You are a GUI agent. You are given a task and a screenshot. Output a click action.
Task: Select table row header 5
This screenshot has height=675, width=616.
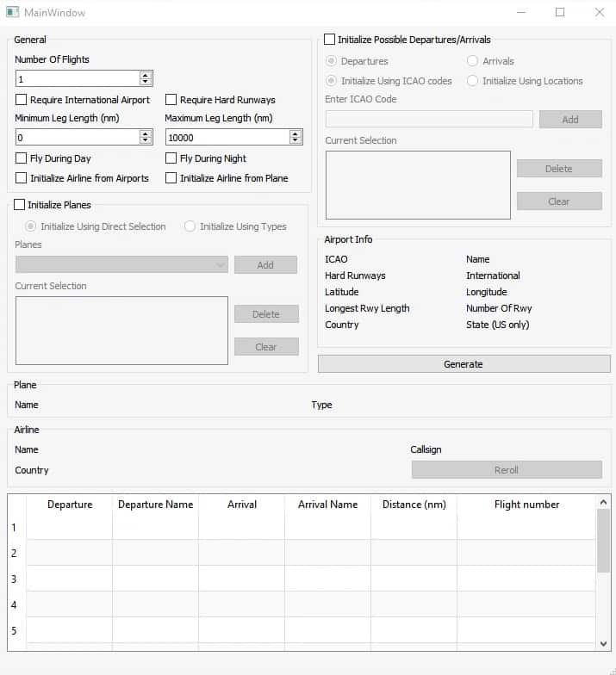pyautogui.click(x=17, y=630)
